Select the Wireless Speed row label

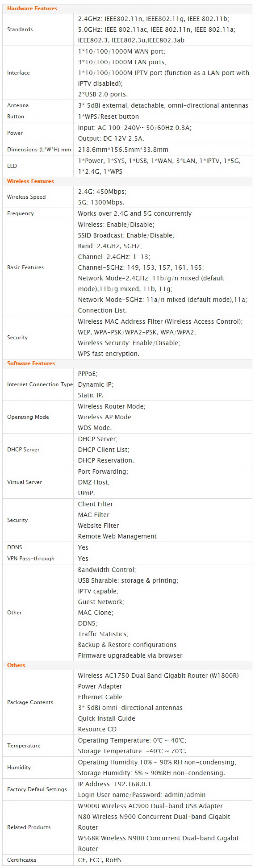tap(26, 197)
